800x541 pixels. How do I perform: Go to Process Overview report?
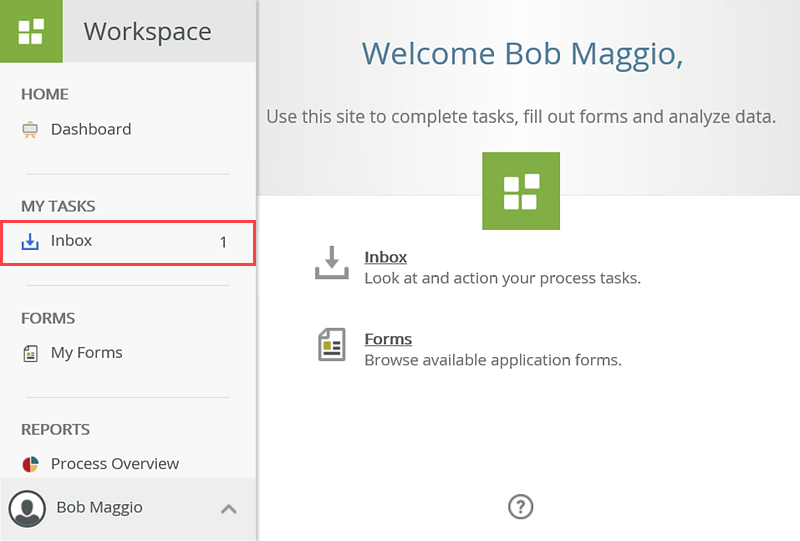pos(115,464)
